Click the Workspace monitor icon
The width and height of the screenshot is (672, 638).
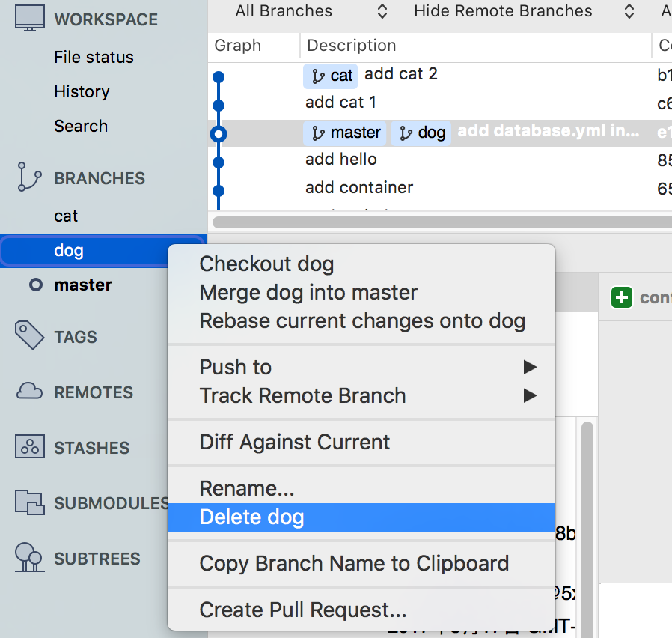29,19
